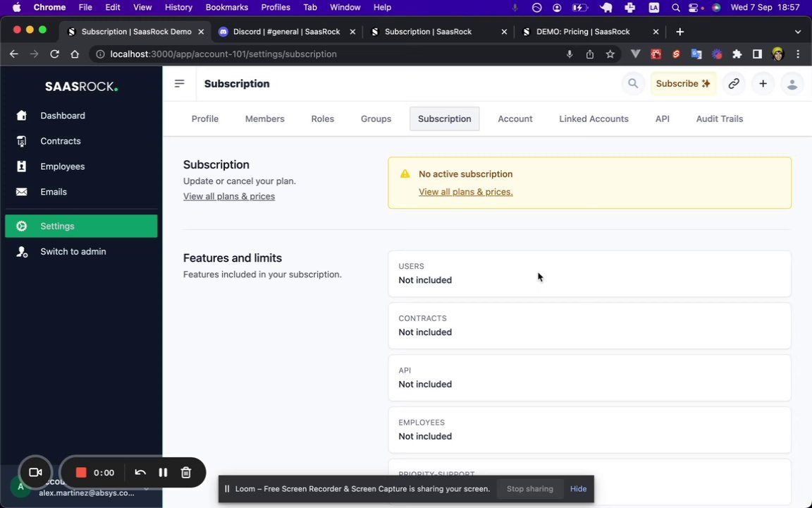The height and width of the screenshot is (508, 812).
Task: Switch to the Audit Trails tab
Action: pos(719,119)
